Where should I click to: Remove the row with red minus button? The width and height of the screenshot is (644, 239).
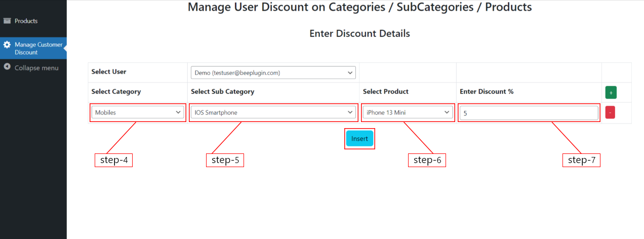point(610,112)
